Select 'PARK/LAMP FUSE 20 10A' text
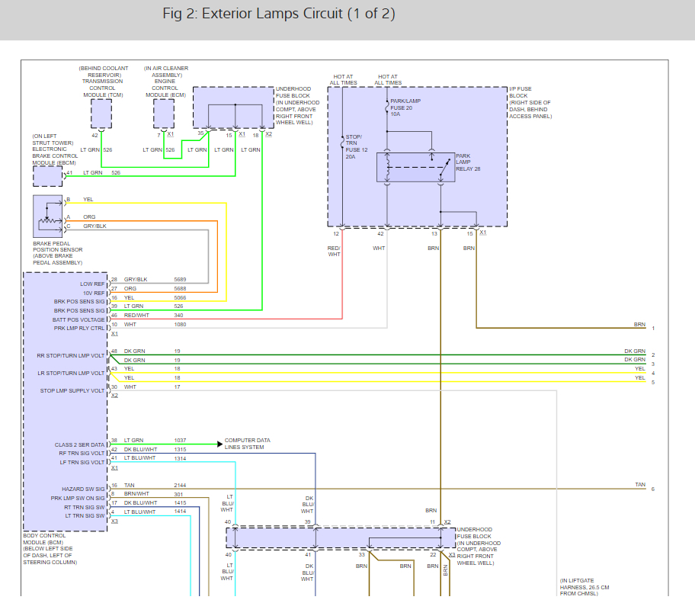 click(x=405, y=107)
